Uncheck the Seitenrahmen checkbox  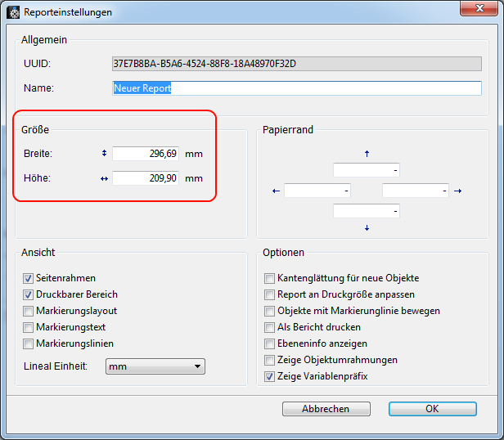(29, 278)
